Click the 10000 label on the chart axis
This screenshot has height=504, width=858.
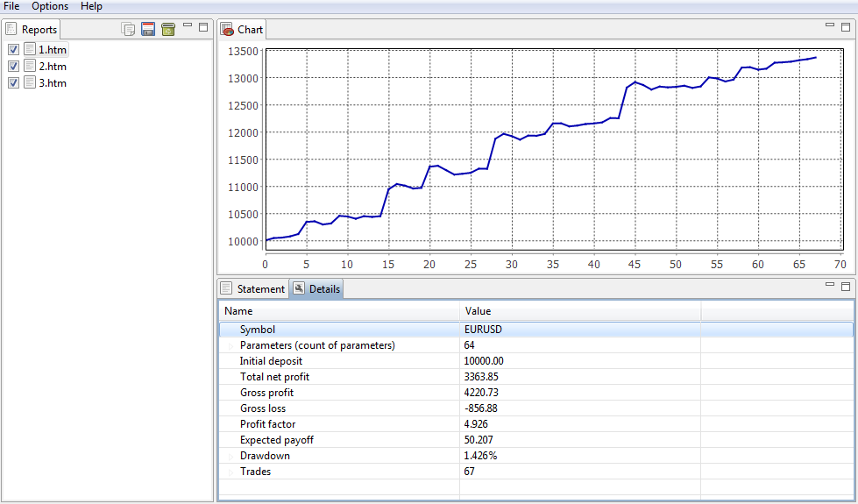point(243,241)
